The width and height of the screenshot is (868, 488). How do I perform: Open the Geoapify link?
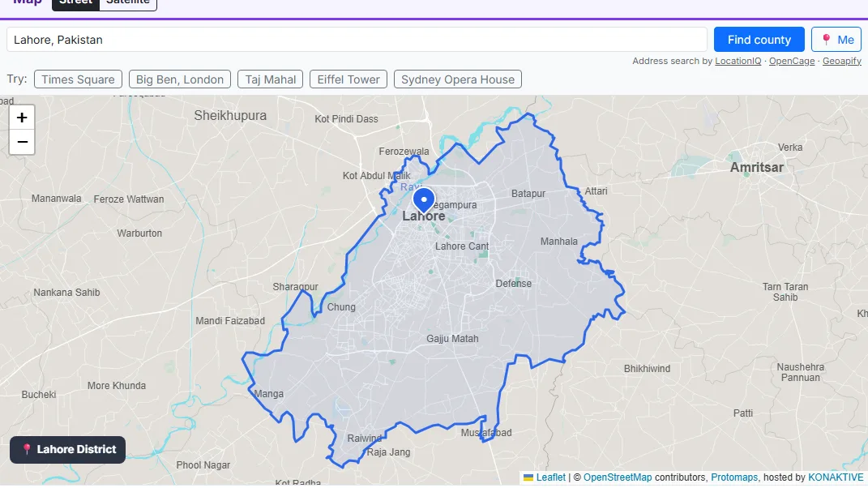click(841, 61)
